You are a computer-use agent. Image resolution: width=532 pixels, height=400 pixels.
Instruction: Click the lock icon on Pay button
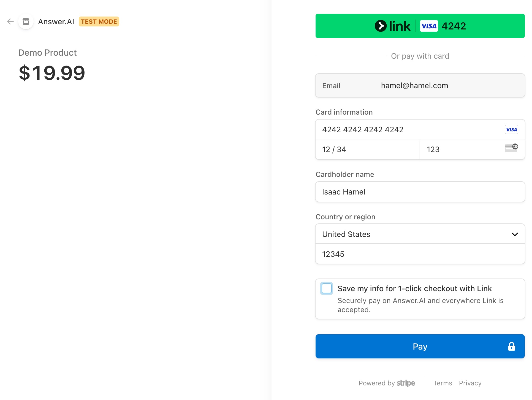point(511,346)
